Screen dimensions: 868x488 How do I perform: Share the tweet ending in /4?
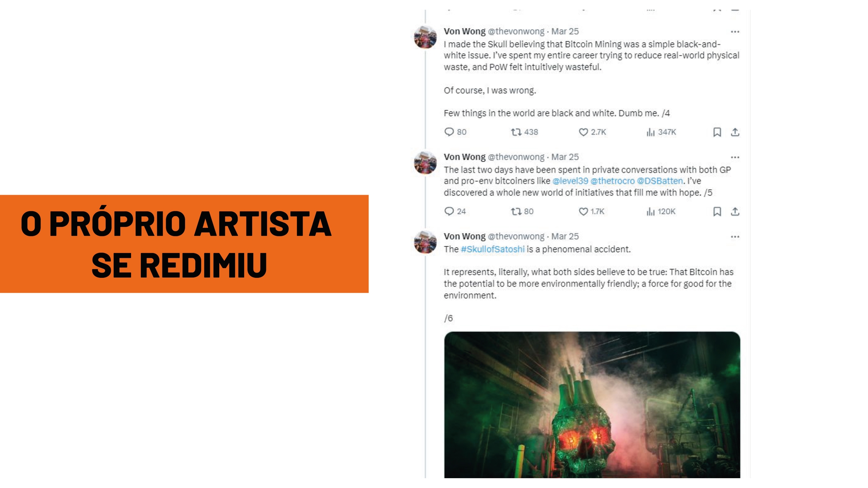pos(735,132)
